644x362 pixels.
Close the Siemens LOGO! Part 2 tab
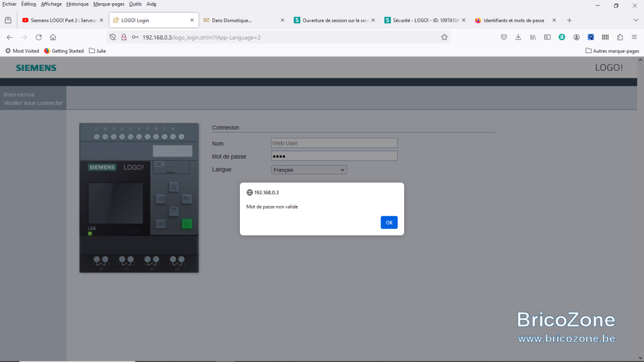[x=101, y=20]
